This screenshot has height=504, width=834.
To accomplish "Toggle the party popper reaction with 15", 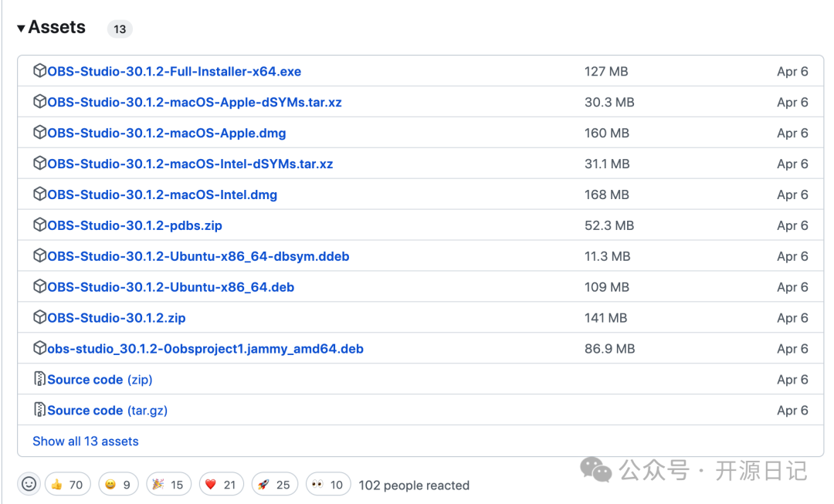I will pos(168,485).
